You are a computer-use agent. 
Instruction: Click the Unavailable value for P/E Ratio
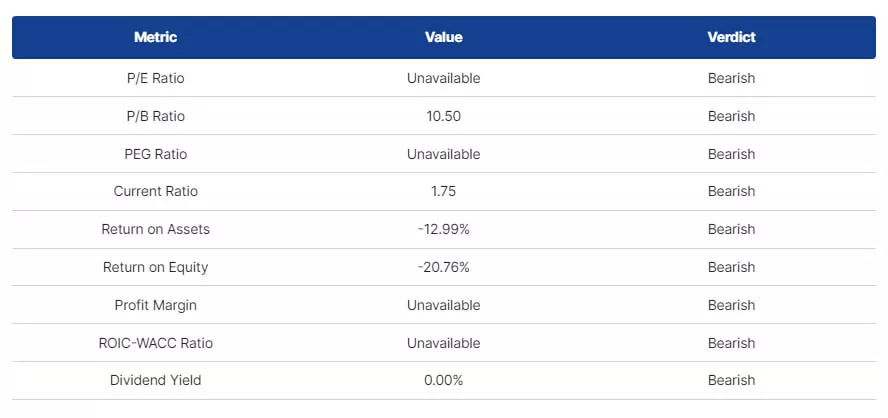click(x=443, y=78)
